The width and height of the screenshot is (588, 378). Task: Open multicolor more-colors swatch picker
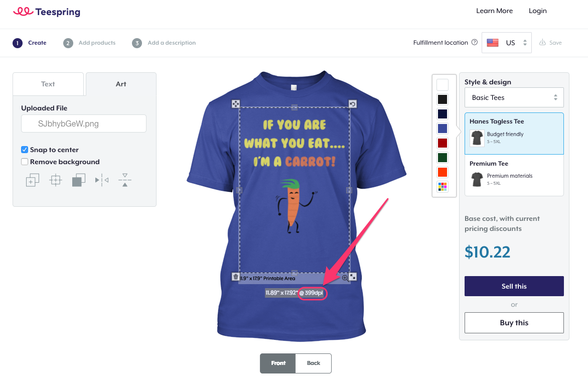(x=443, y=187)
